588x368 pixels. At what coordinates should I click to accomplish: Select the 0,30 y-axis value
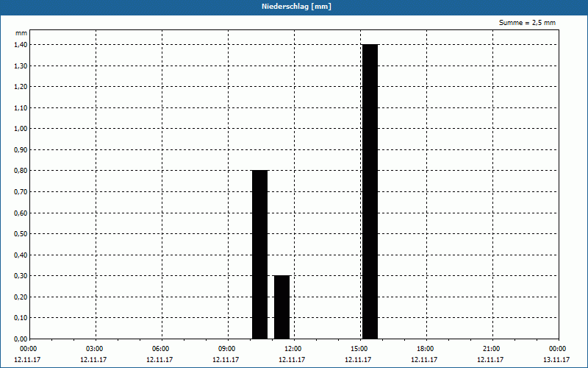(21, 276)
